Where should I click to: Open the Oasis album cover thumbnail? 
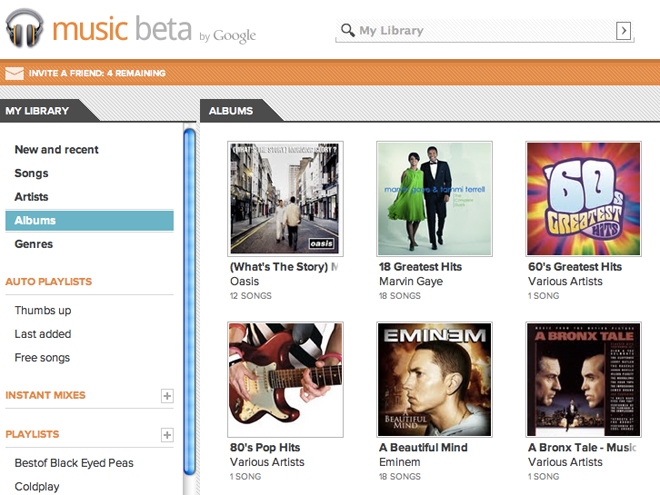[x=285, y=199]
